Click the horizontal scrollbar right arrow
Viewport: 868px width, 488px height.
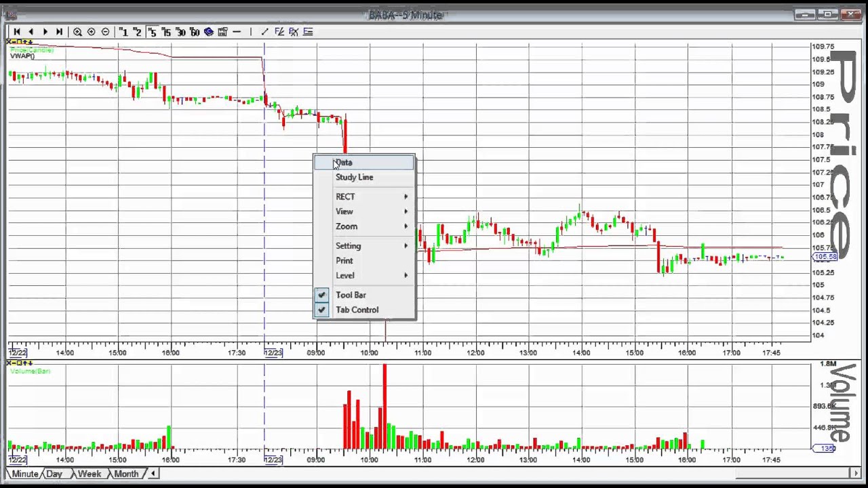tap(856, 474)
